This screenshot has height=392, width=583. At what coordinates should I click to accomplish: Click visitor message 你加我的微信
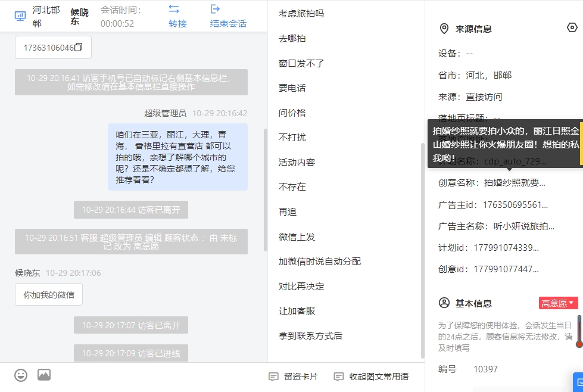point(49,294)
